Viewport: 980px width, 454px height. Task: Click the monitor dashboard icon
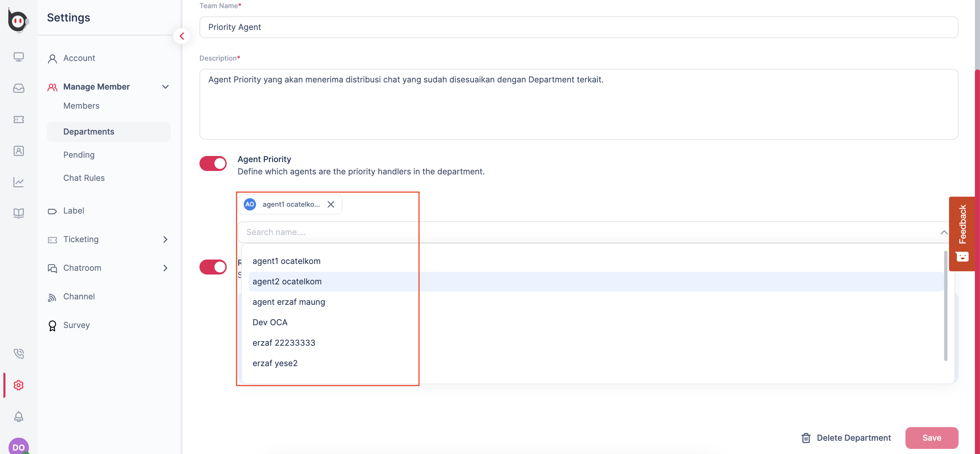(18, 57)
